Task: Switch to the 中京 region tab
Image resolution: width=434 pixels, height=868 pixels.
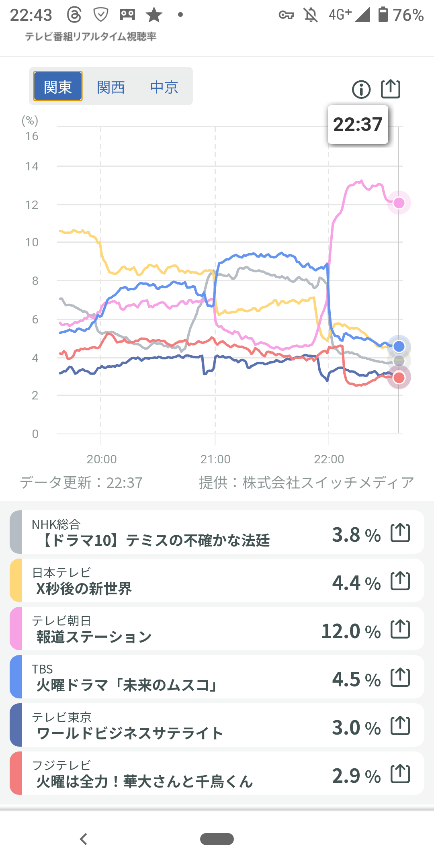Action: pos(164,87)
